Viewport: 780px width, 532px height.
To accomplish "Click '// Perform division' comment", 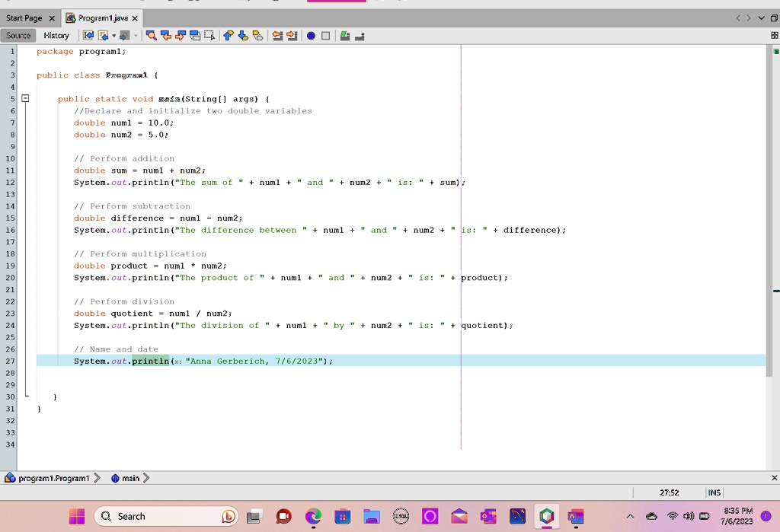I will [x=124, y=301].
